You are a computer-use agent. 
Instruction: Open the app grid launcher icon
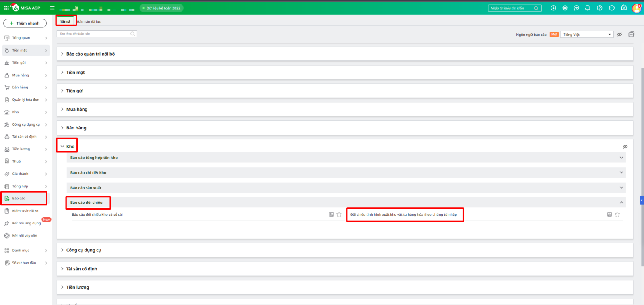coord(6,8)
